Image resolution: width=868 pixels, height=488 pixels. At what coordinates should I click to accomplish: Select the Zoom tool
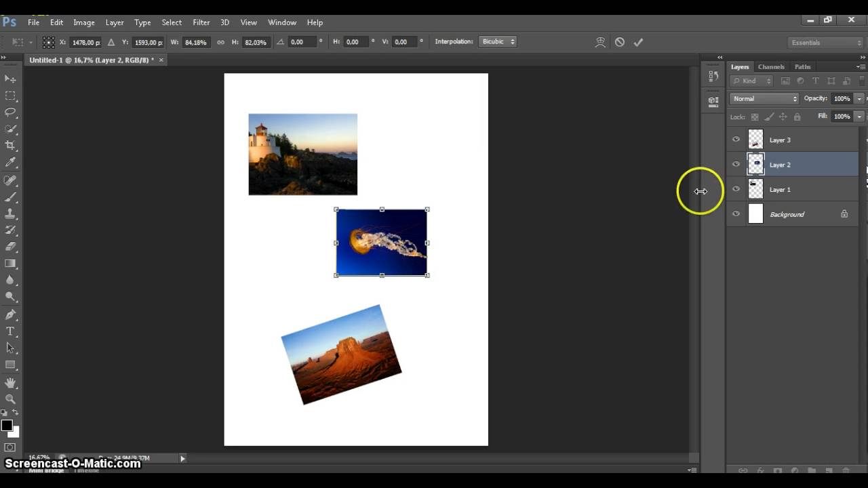point(10,399)
